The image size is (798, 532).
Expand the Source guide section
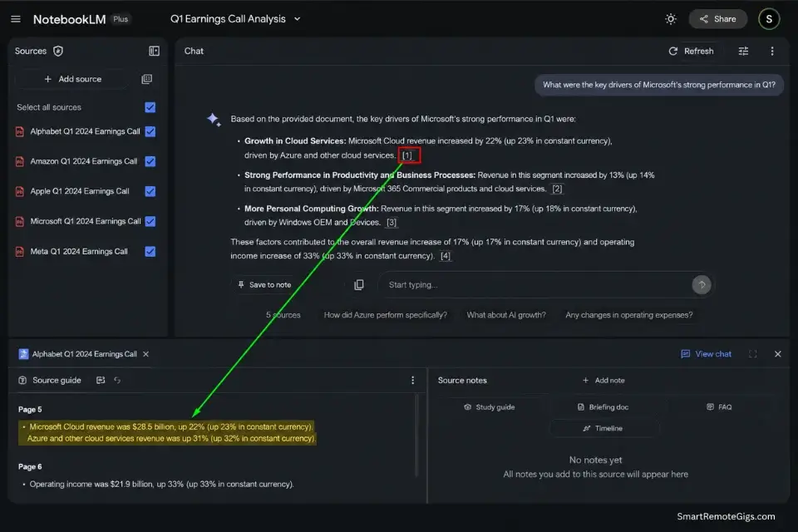tap(50, 381)
